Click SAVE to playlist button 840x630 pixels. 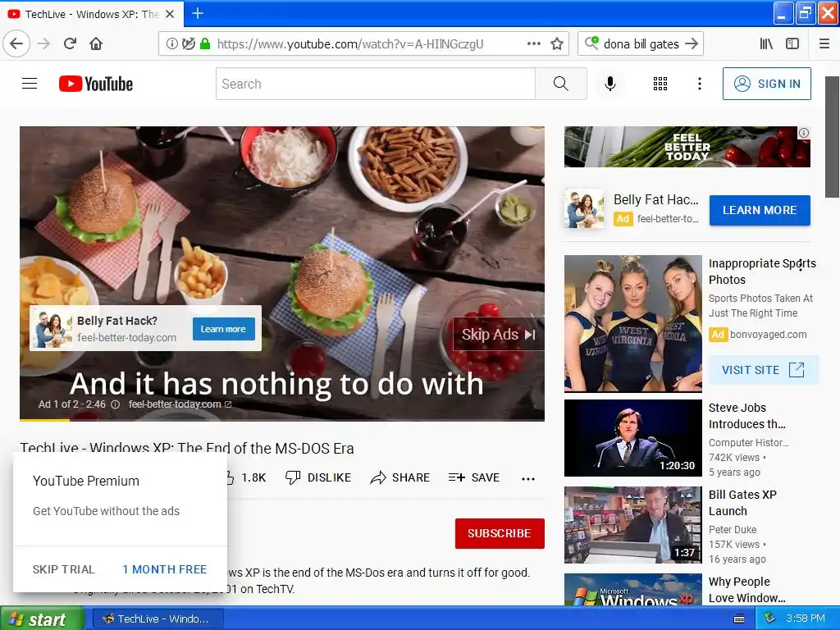tap(474, 477)
